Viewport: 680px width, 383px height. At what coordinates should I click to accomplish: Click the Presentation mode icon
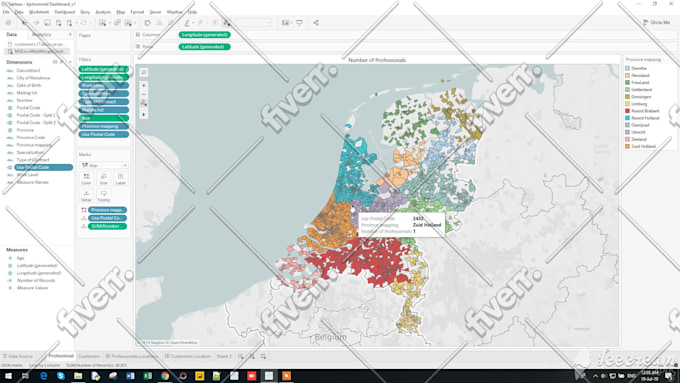299,23
